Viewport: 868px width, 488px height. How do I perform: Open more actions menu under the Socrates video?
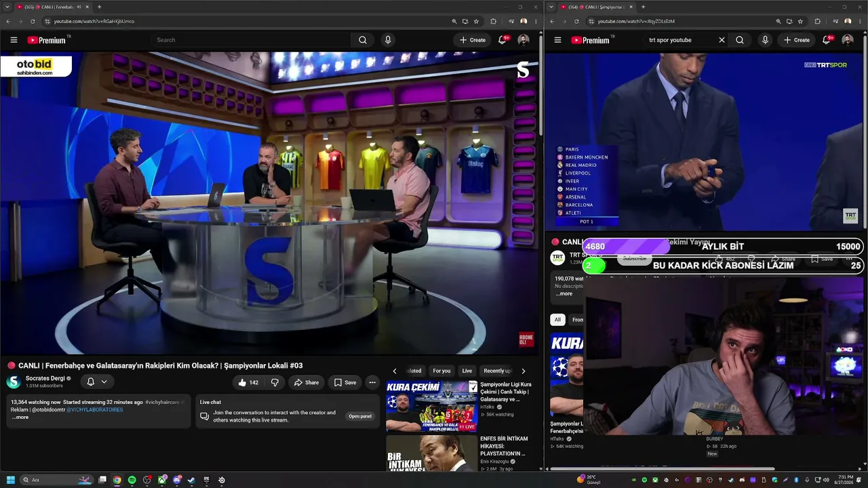pyautogui.click(x=372, y=382)
